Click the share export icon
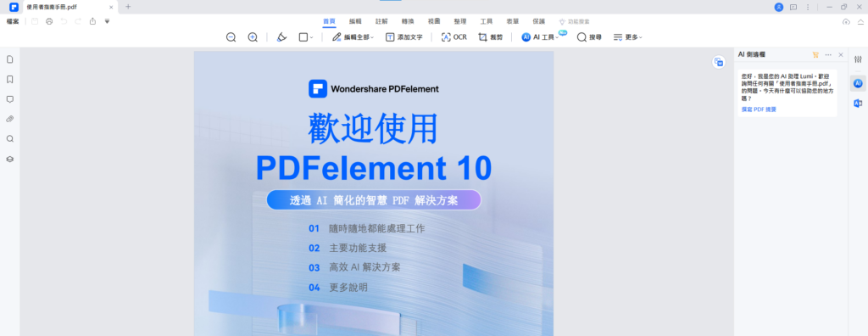This screenshot has width=868, height=336. pyautogui.click(x=92, y=21)
